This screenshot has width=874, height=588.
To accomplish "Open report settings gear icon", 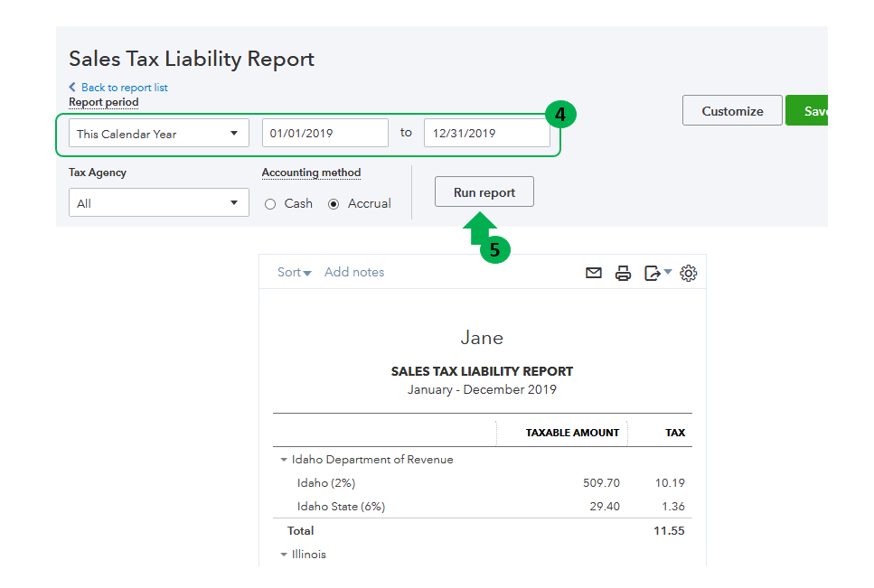I will tap(688, 273).
